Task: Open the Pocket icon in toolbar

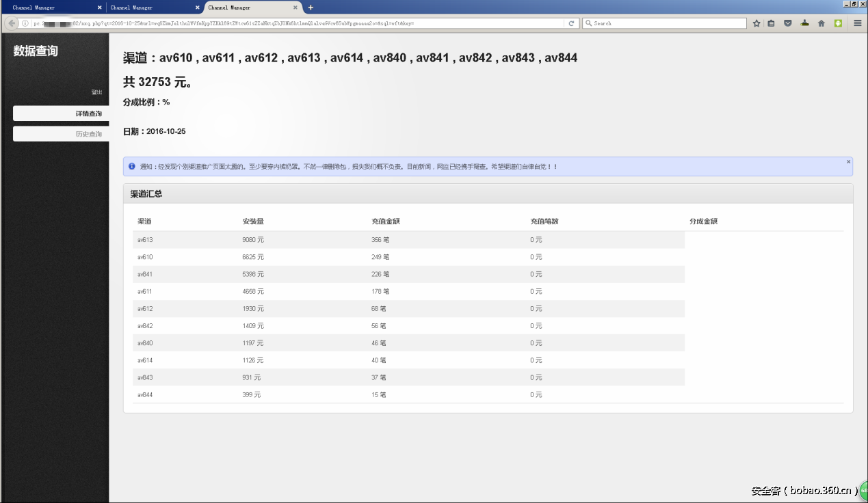Action: coord(788,23)
